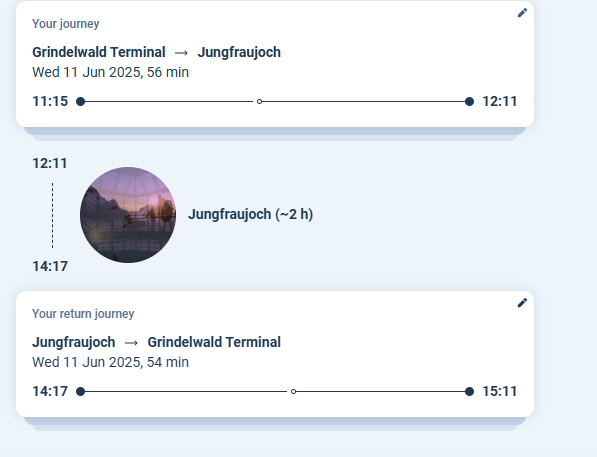
Task: Click the "Wed 11 Jun 2025, 56 min" text
Action: (x=110, y=72)
